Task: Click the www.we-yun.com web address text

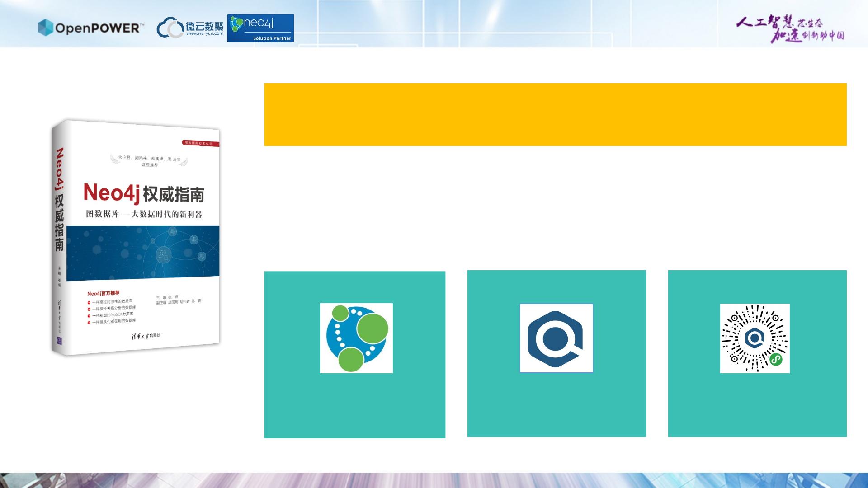Action: pos(205,33)
